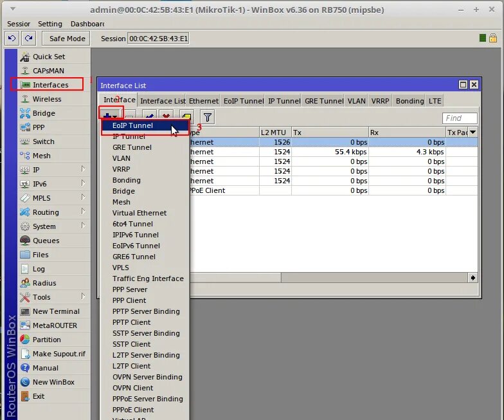Select VLAN from add menu
The width and height of the screenshot is (504, 420).
click(x=145, y=158)
